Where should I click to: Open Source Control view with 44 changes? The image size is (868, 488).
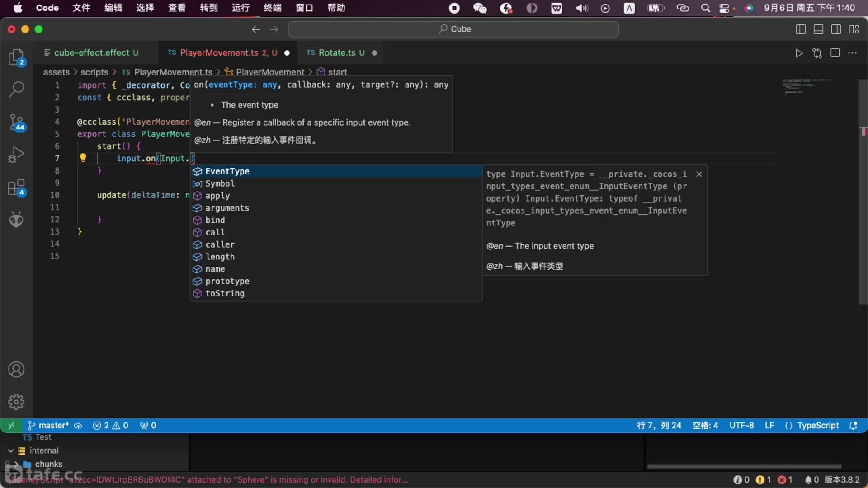pos(16,122)
